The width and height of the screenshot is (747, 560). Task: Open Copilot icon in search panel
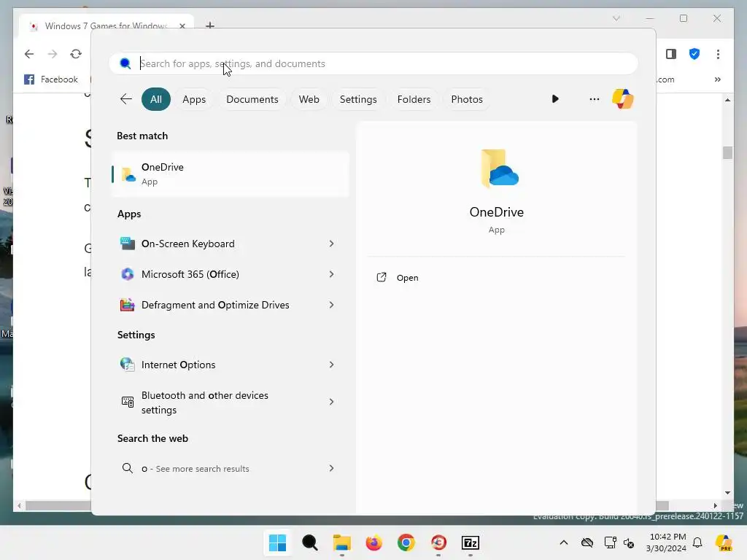[623, 99]
